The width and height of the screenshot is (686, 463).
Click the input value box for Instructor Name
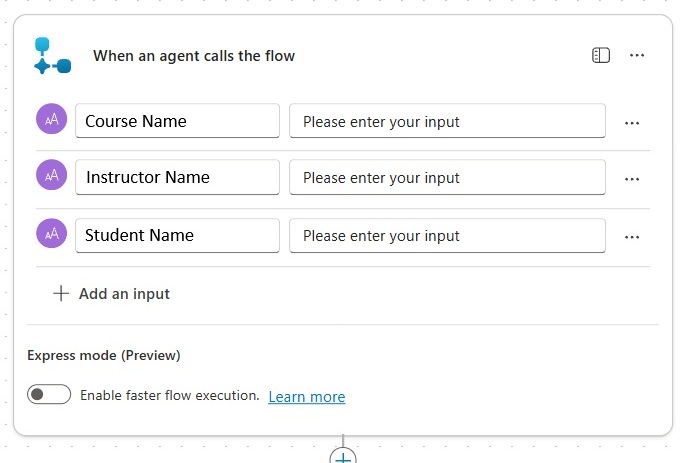[447, 177]
